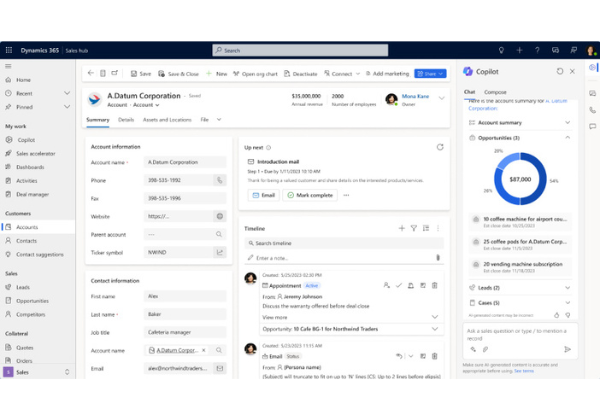Viewport: 600px width, 420px height.
Task: Mark the Appointment activity as complete
Action: click(x=398, y=285)
